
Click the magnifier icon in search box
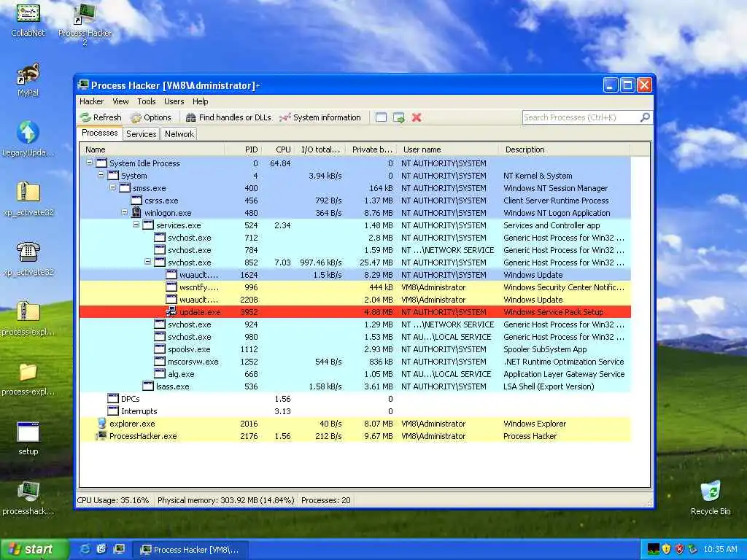pyautogui.click(x=645, y=117)
